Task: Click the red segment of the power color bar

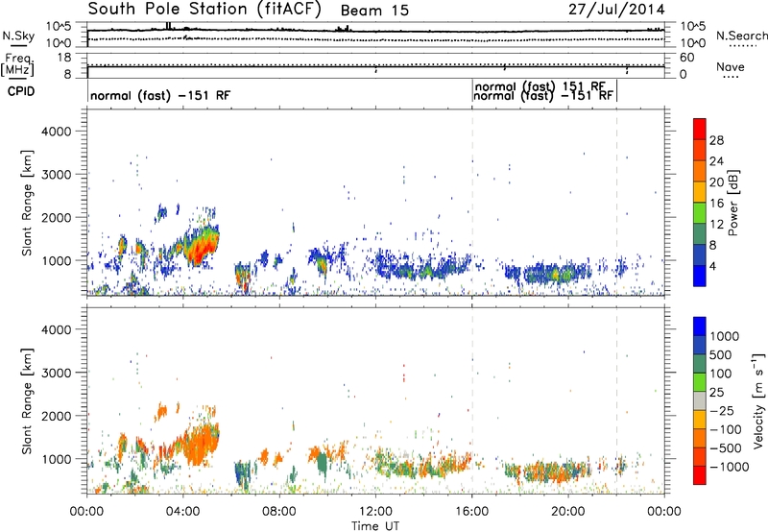Action: tap(700, 129)
